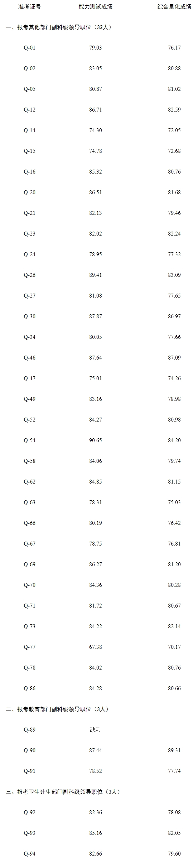Click composite score 87.09
194x868 pixels.
point(174,358)
